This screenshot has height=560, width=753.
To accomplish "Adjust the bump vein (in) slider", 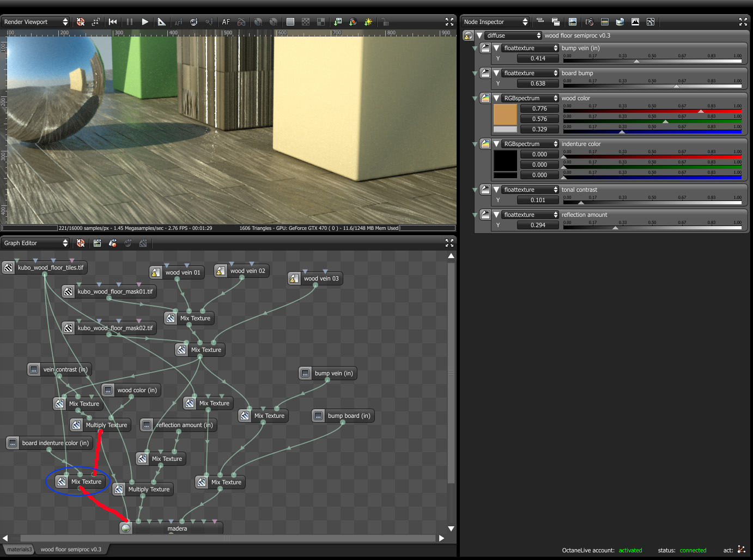I will [x=652, y=61].
